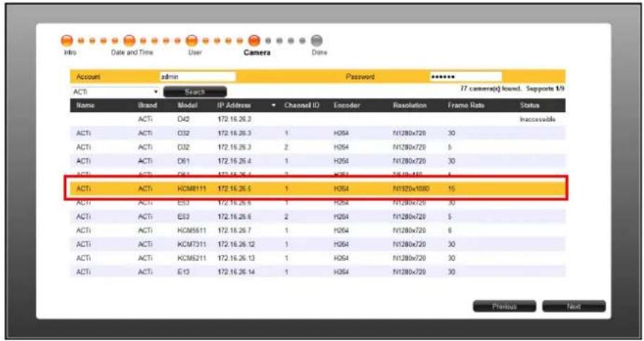The width and height of the screenshot is (644, 341).
Task: Click the 77 camera(s) found text
Action: pos(491,89)
